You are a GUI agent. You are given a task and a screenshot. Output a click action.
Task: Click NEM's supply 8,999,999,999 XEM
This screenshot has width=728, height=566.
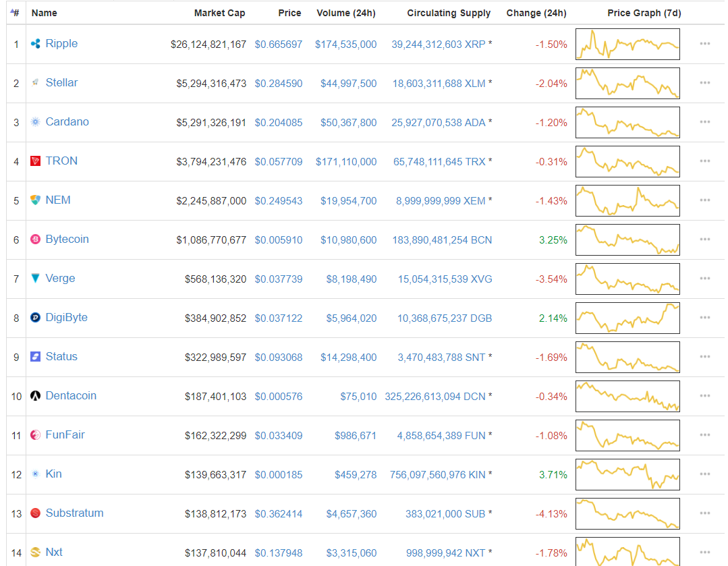tap(441, 201)
